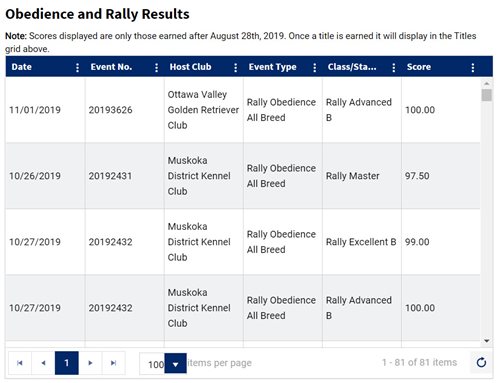The height and width of the screenshot is (383, 500).
Task: Sort by the Class/Sta... column header
Action: (352, 67)
